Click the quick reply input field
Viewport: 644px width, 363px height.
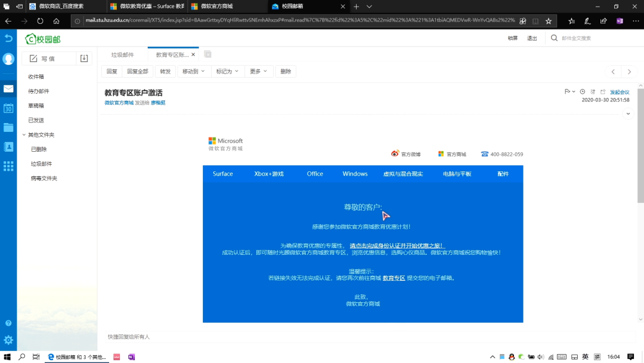(x=370, y=337)
